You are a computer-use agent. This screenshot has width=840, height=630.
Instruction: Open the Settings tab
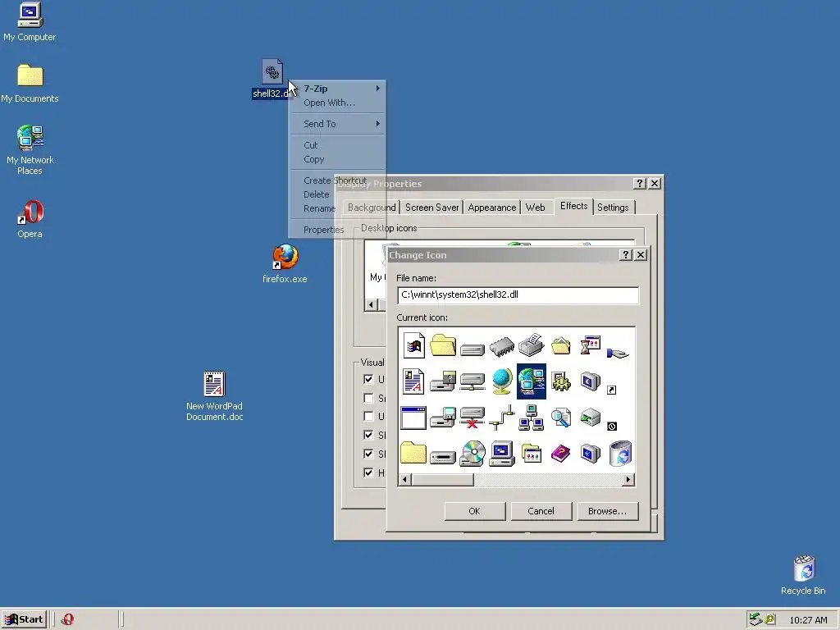[613, 208]
